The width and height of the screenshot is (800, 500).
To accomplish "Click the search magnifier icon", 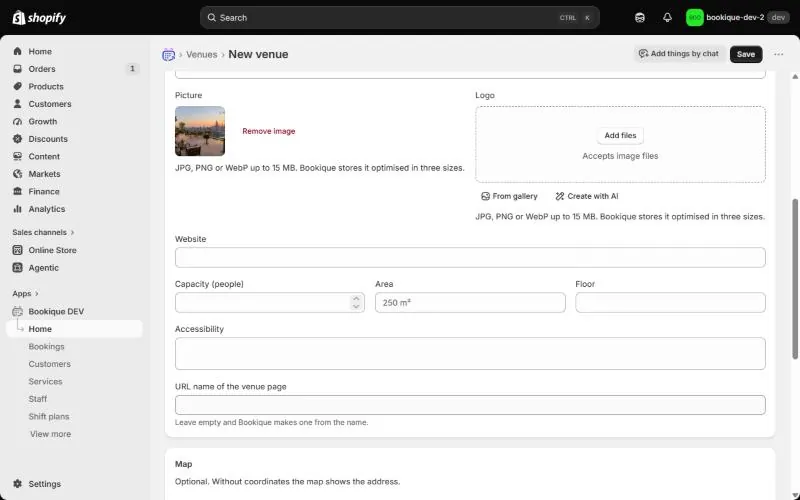I will point(211,18).
